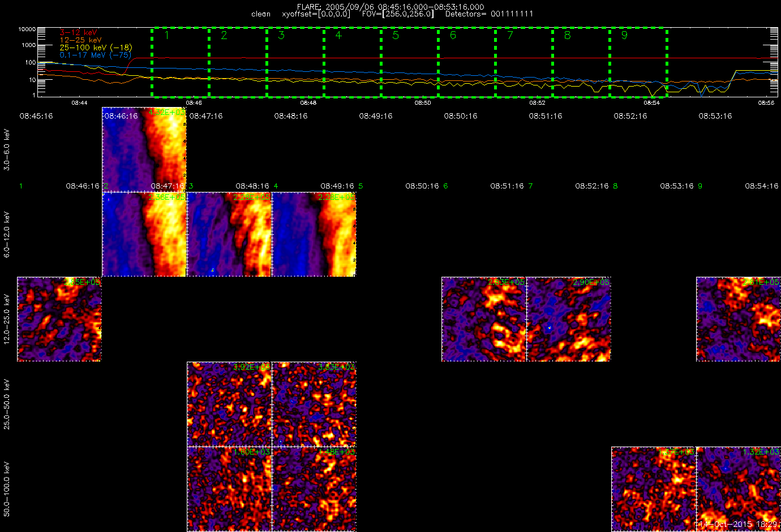Open the 3.0-6.0 keV image labeled 4.32E+03
The width and height of the screenshot is (781, 532).
pos(144,149)
